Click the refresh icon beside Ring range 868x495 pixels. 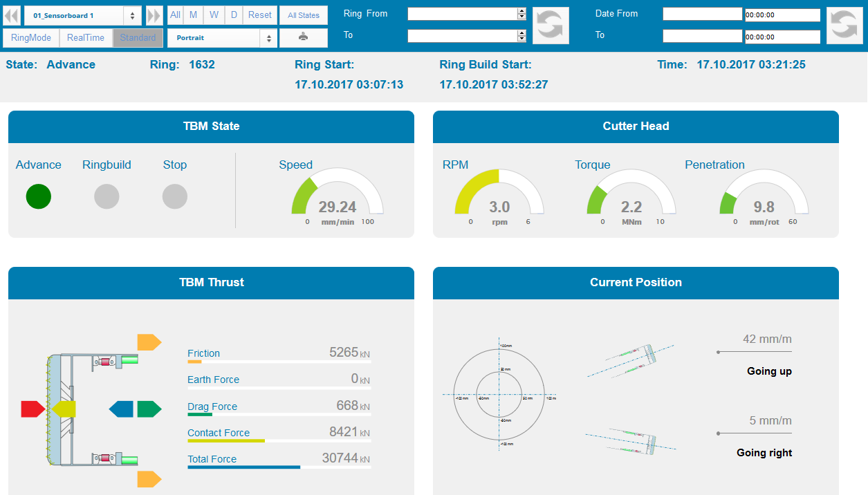pyautogui.click(x=551, y=26)
